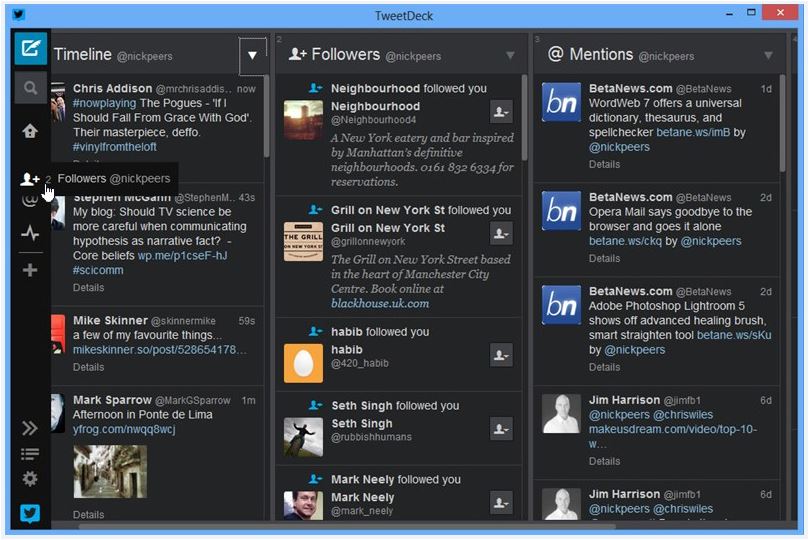Open the Grill on New York St avatar
The height and width of the screenshot is (540, 809).
(x=303, y=242)
